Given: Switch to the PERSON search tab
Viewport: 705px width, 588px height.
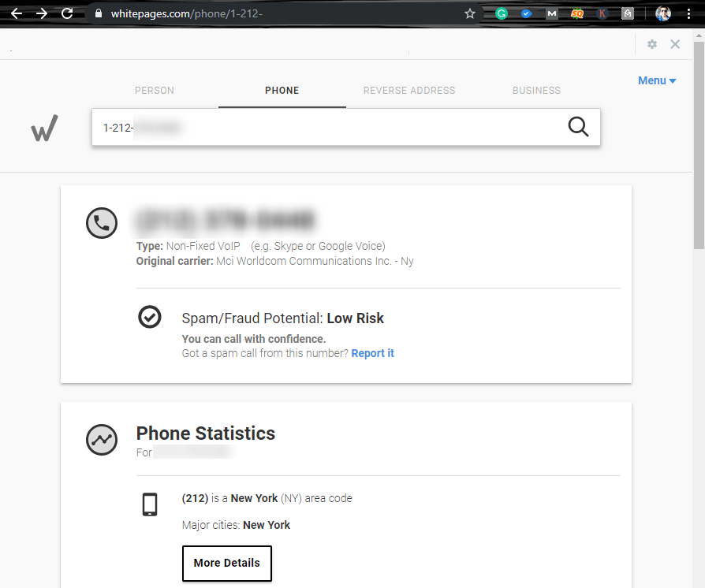Looking at the screenshot, I should click(154, 90).
